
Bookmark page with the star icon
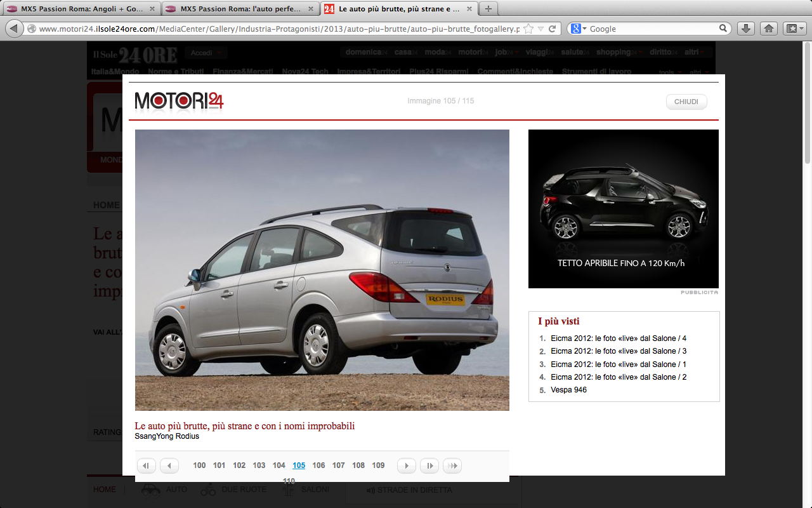(x=528, y=29)
